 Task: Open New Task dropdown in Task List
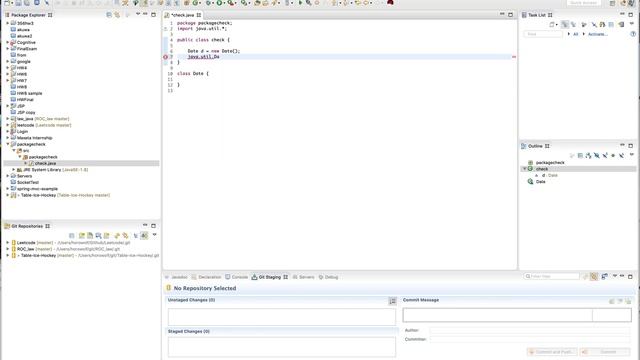[556, 25]
